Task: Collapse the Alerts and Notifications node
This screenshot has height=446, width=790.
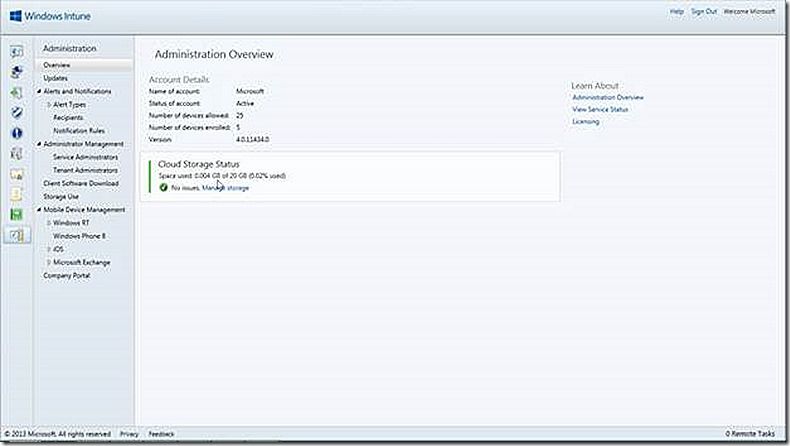Action: coord(39,91)
